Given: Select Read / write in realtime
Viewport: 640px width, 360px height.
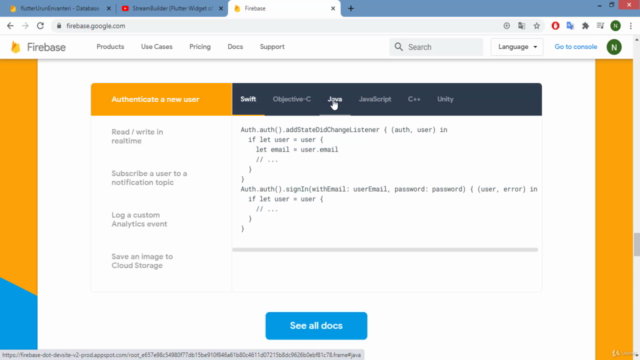Looking at the screenshot, I should click(137, 136).
